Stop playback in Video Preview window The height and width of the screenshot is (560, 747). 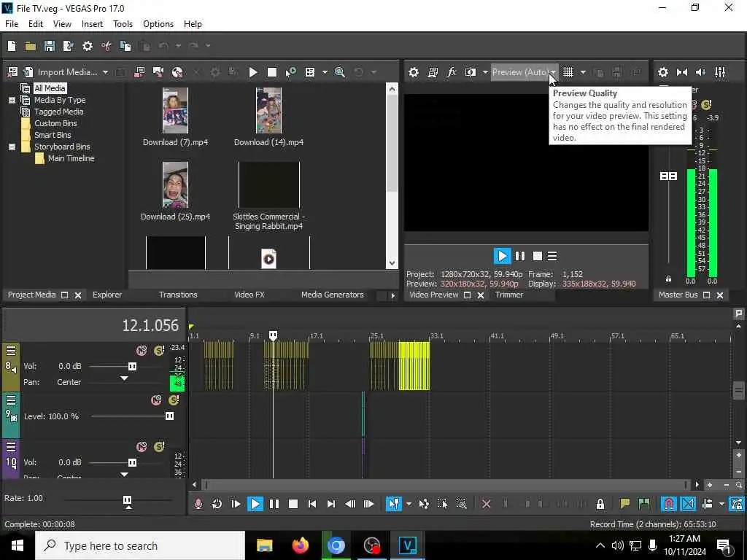click(538, 256)
